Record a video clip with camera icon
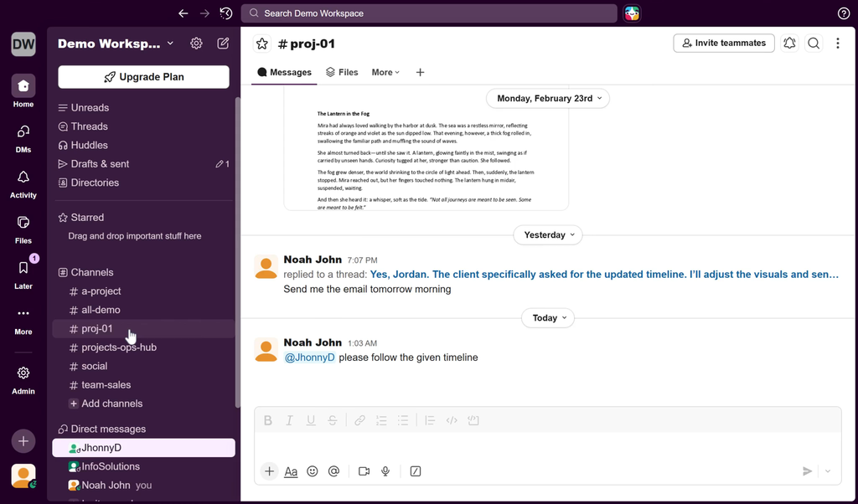This screenshot has width=858, height=504. point(364,471)
